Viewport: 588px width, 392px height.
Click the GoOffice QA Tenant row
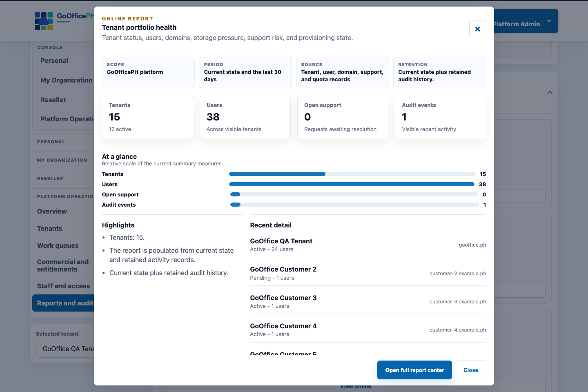pos(368,245)
